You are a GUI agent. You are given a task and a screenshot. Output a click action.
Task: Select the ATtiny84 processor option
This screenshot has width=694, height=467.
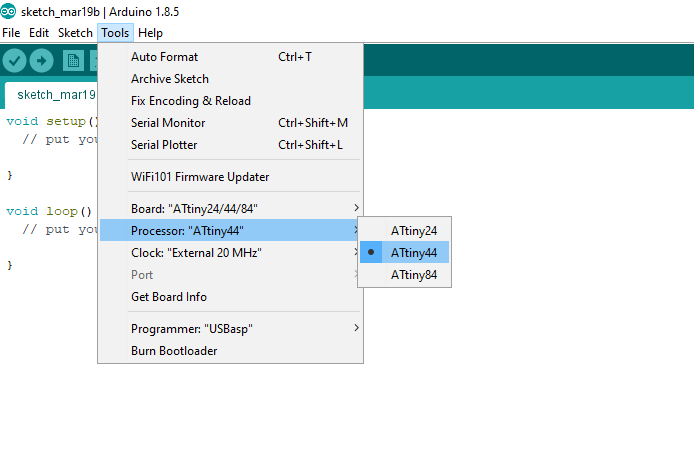click(x=414, y=275)
